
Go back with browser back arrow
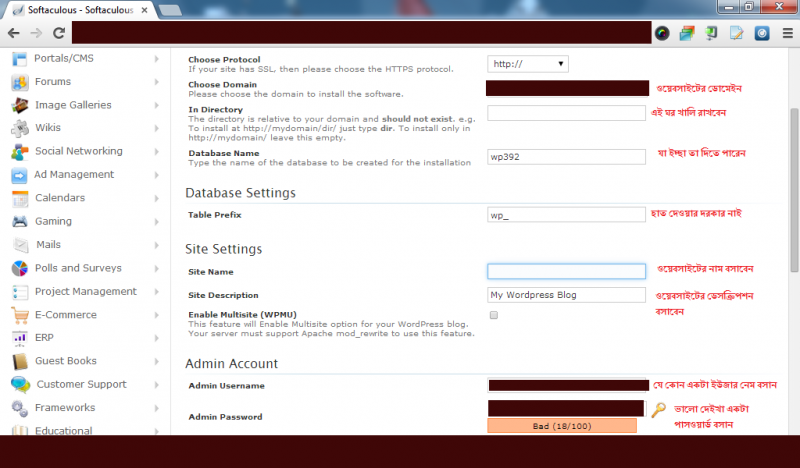[x=14, y=33]
